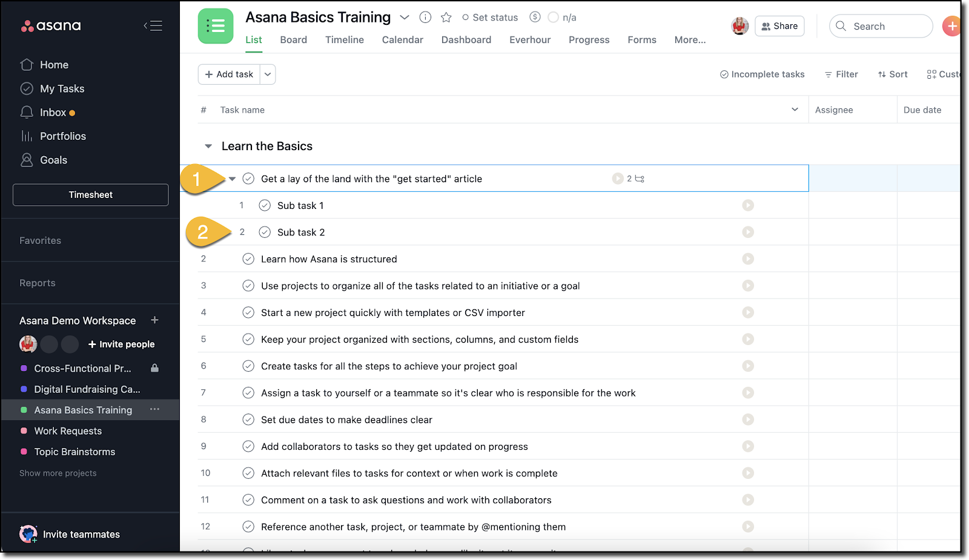This screenshot has height=560, width=969.
Task: Open the Work Requests project
Action: click(68, 431)
